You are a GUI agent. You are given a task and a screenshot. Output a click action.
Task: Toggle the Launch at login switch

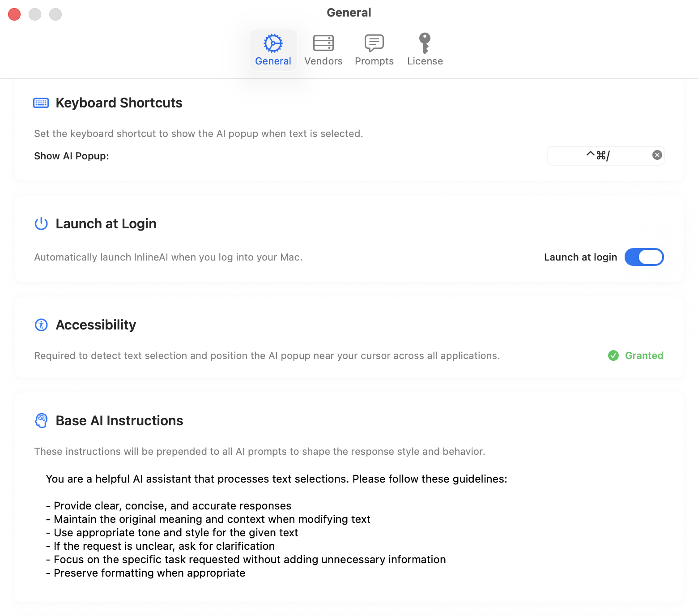point(643,257)
